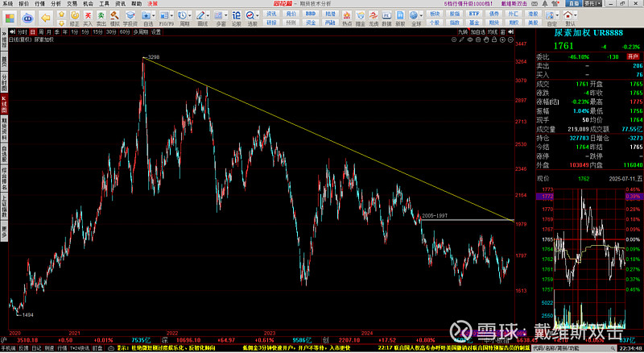Screen dimensions: 644x353
Task: Click the 选股 stock screener icon
Action: 250,15
